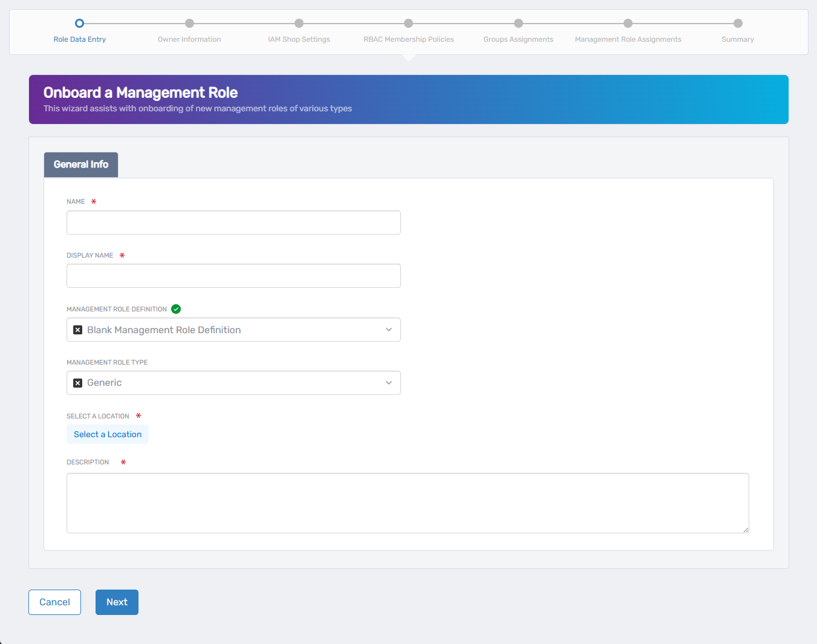Click the Summary step dot
The width and height of the screenshot is (817, 644).
click(x=737, y=24)
